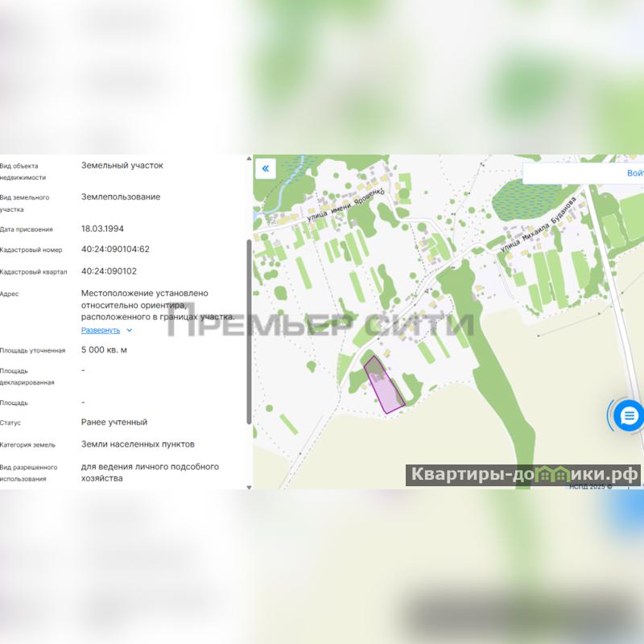Click the 5 000 кв. м area value

tap(104, 350)
